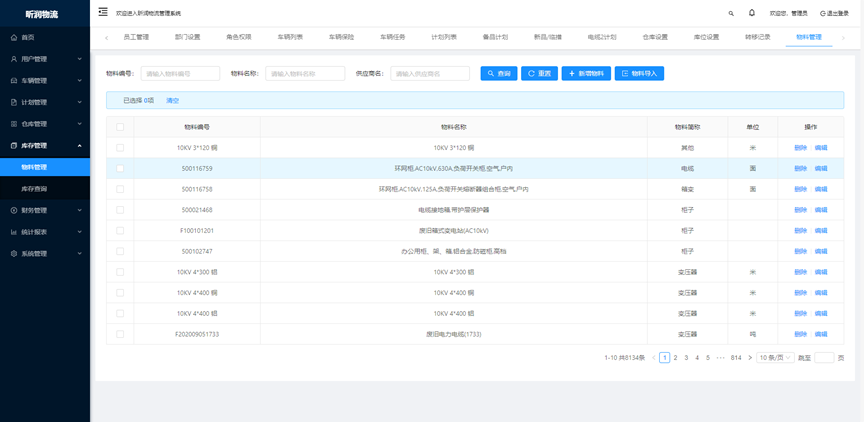Click 退出登录 to log out

click(x=834, y=13)
